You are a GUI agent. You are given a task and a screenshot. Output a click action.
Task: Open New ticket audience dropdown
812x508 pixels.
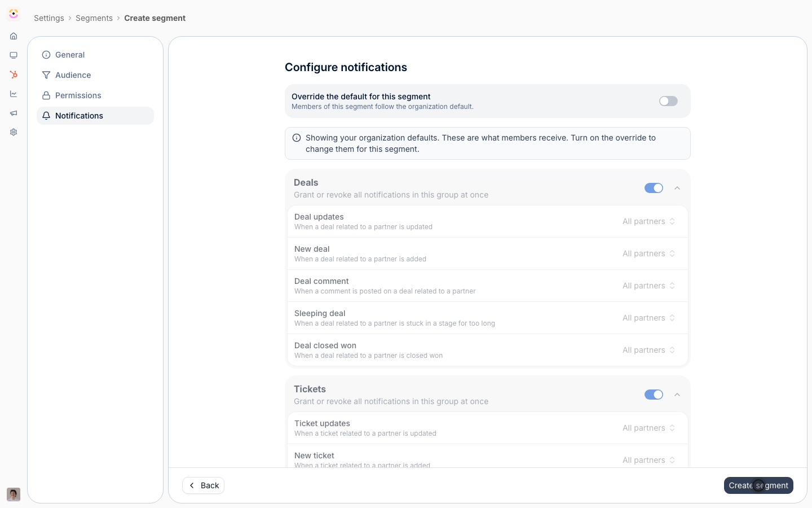649,460
